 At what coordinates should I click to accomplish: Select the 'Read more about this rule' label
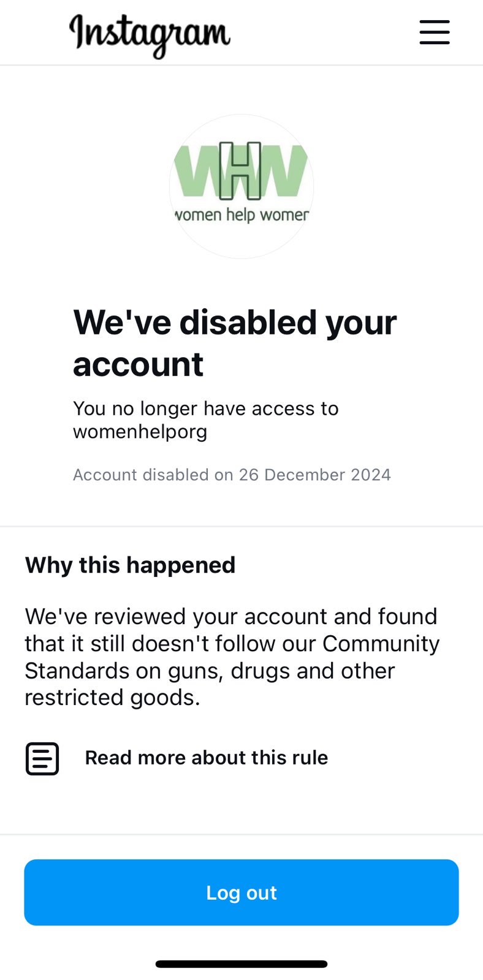coord(206,758)
